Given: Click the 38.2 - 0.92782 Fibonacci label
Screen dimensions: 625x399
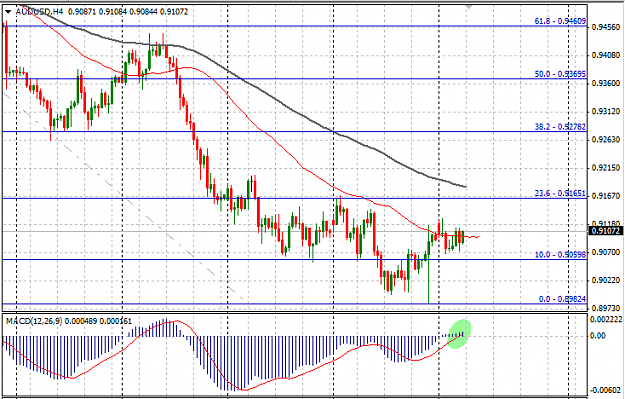Looking at the screenshot, I should tap(560, 127).
